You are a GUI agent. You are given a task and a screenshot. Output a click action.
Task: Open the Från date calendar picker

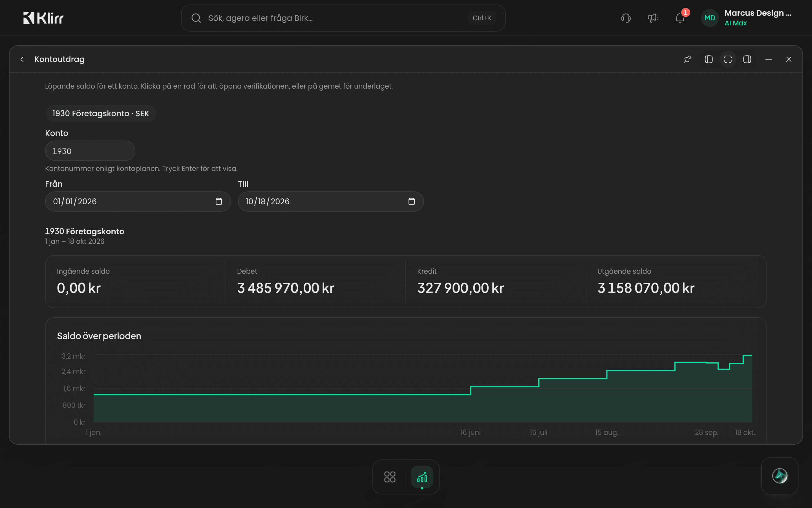[x=219, y=201]
